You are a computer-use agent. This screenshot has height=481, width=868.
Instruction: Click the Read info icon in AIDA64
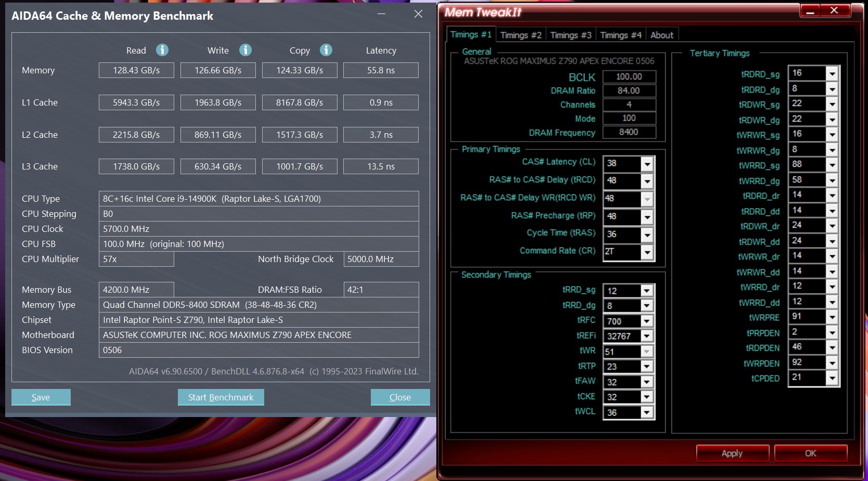[x=162, y=50]
